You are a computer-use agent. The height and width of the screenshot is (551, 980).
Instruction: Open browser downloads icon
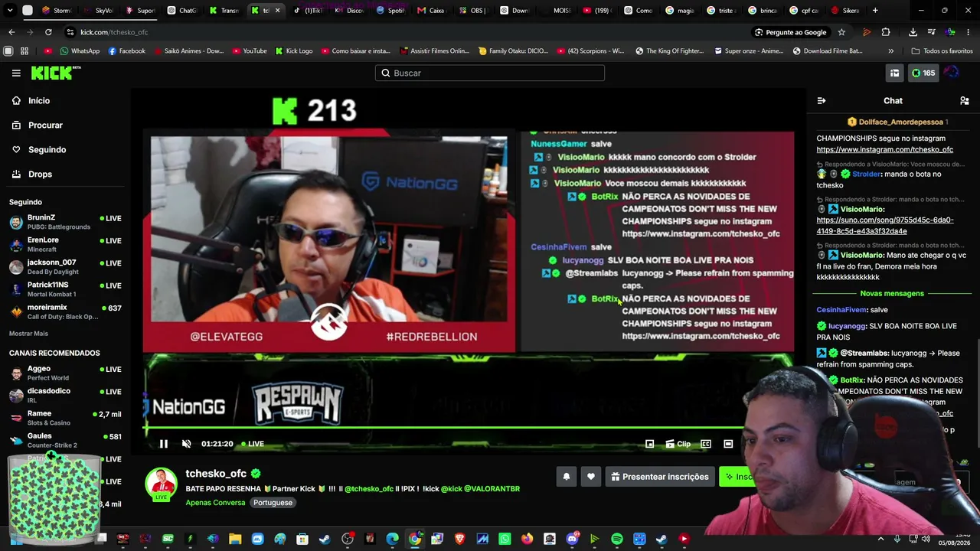click(x=913, y=32)
